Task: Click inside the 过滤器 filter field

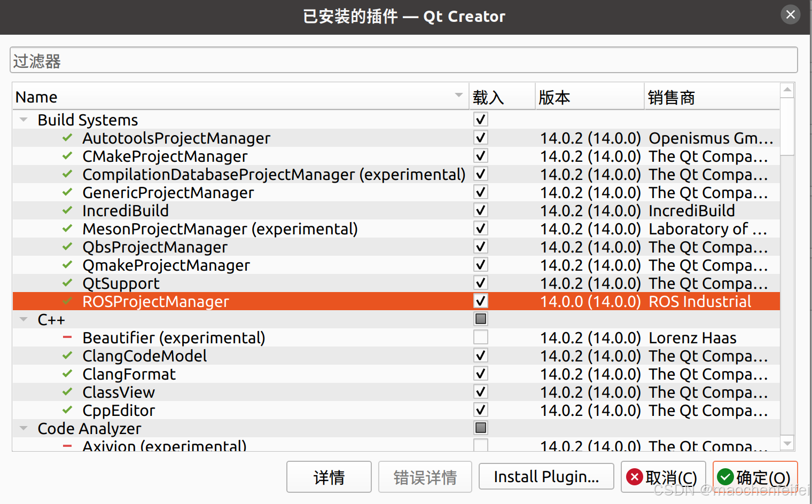Action: [214, 60]
